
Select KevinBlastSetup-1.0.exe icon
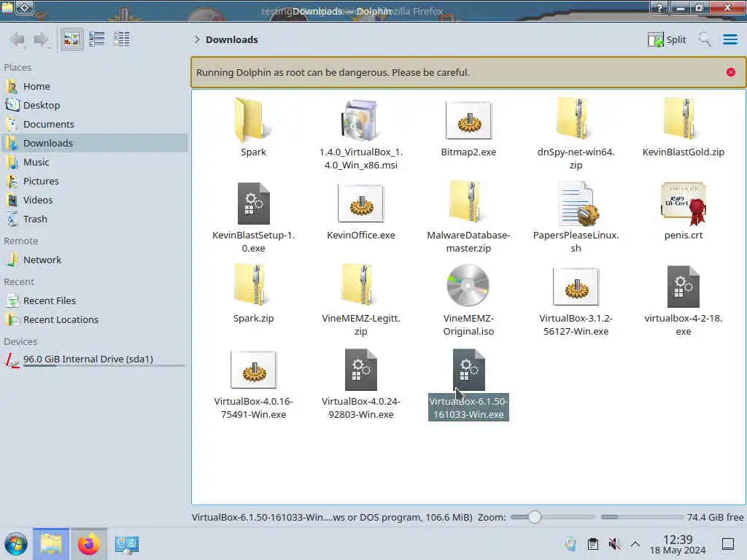253,203
